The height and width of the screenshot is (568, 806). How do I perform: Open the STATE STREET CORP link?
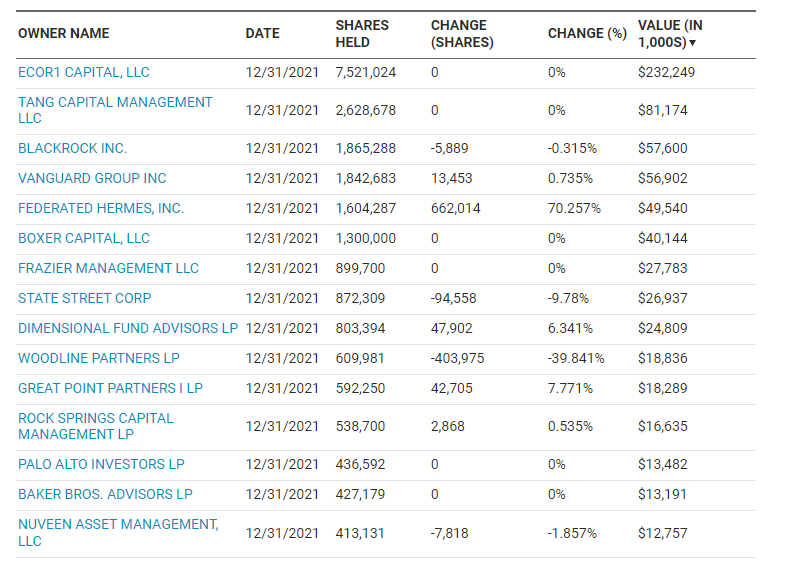[84, 298]
